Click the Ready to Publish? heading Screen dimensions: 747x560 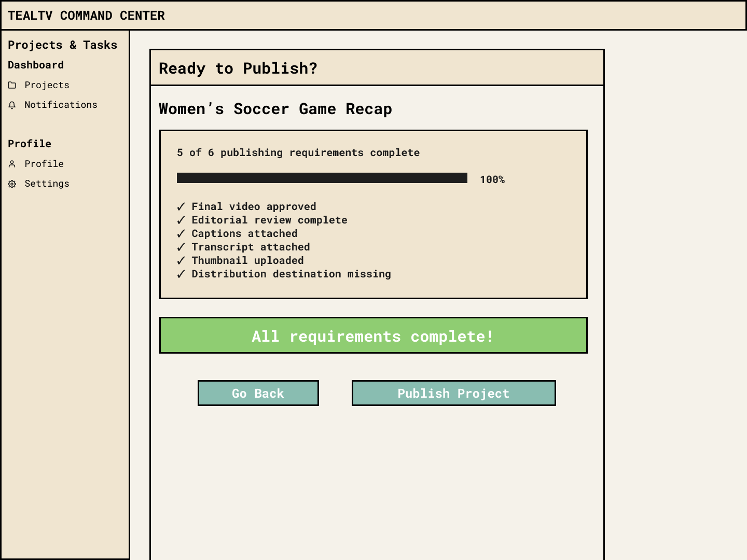(238, 68)
